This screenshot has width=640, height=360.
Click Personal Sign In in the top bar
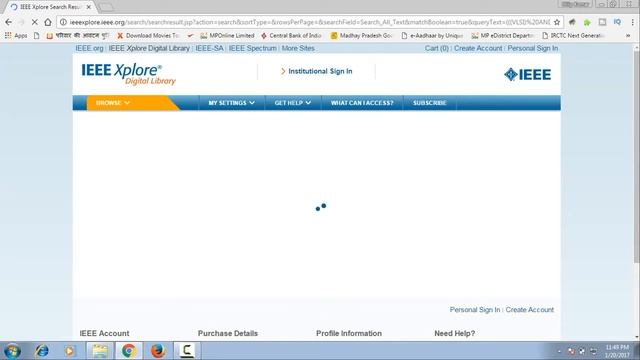pyautogui.click(x=533, y=48)
